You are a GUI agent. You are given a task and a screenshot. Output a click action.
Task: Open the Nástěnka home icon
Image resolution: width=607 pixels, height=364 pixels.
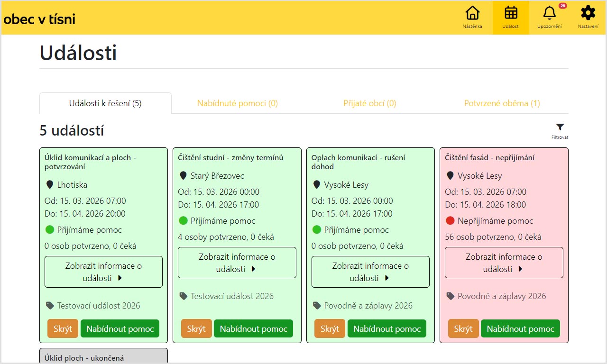coord(472,13)
